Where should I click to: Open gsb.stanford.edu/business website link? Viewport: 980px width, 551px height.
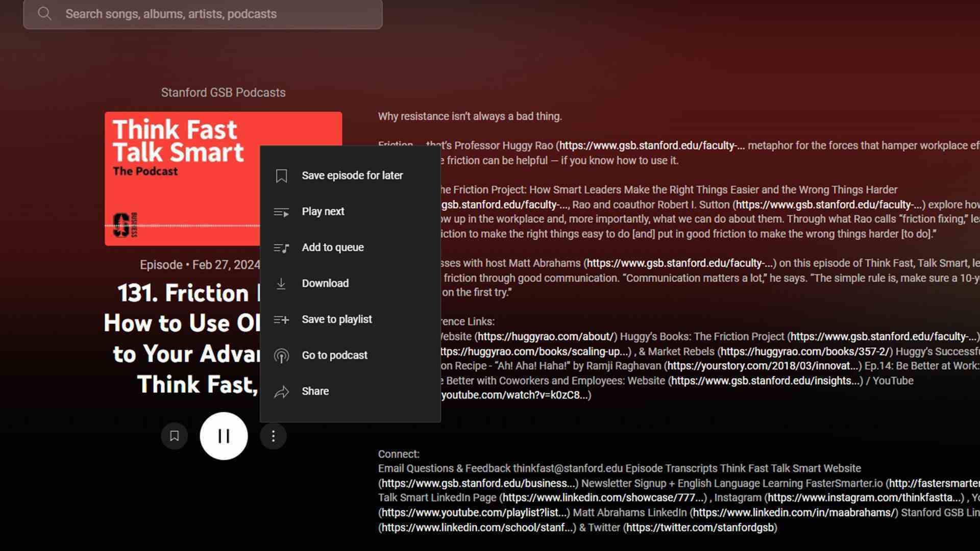coord(479,483)
